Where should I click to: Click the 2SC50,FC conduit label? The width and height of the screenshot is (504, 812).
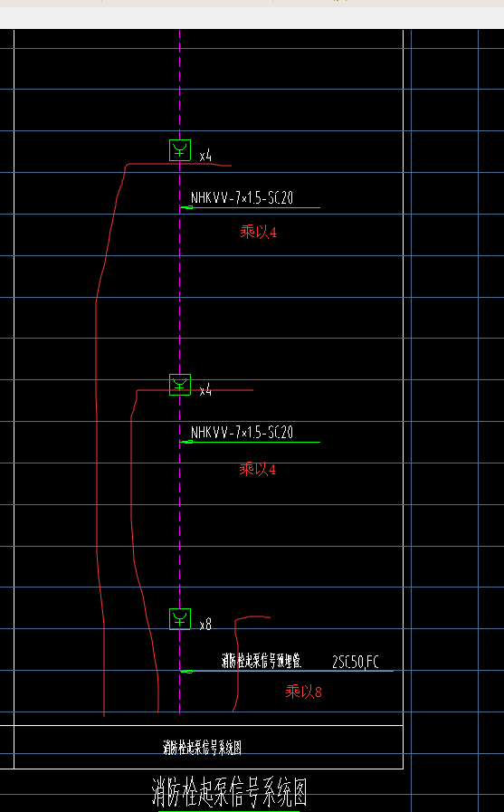tap(356, 662)
